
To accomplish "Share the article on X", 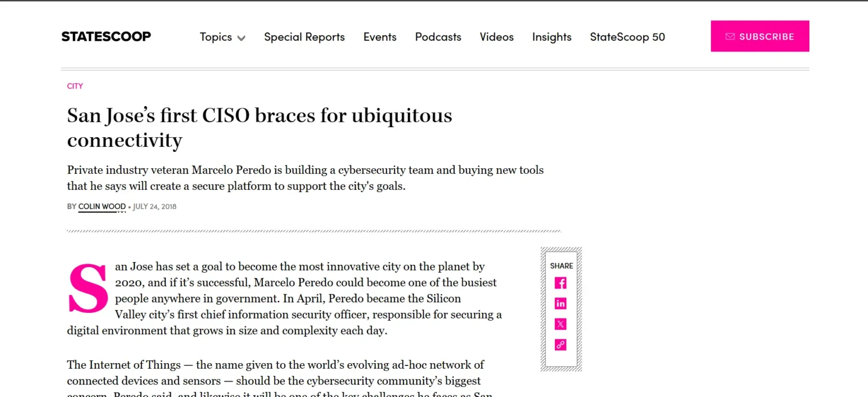I will pos(560,324).
